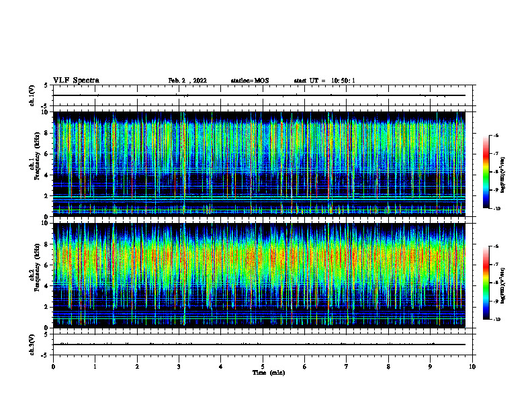Image resolution: width=532 pixels, height=411 pixels.
Task: Click the ch.1 voltage waveform trace panel
Action: pos(263,95)
